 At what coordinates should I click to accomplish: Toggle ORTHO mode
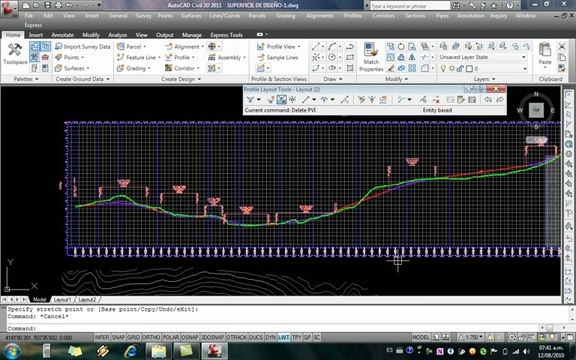click(151, 337)
